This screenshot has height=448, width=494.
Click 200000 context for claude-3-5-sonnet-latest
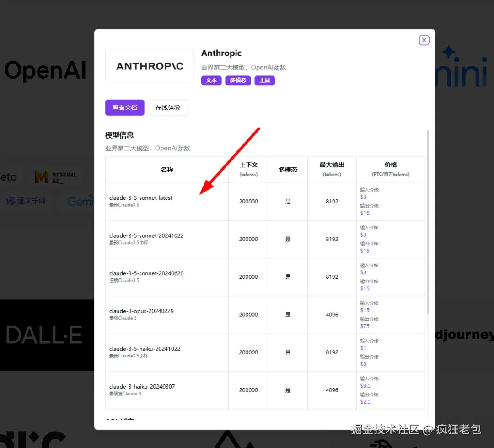[248, 201]
